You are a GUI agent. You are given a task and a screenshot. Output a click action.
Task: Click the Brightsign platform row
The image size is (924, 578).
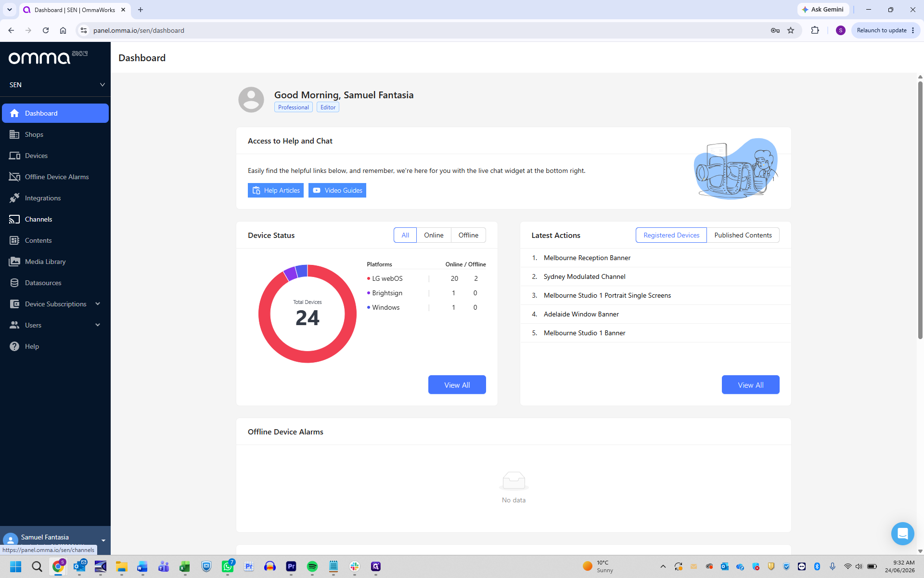[426, 293]
